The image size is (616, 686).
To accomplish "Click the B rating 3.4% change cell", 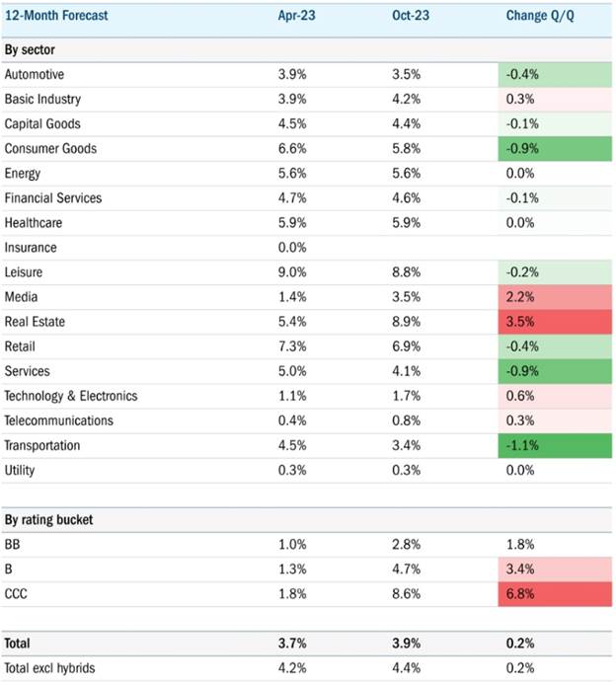I will pyautogui.click(x=555, y=570).
